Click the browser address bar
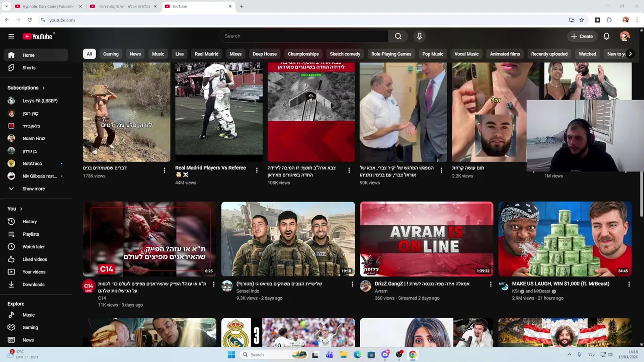The image size is (644, 362). coord(302,20)
